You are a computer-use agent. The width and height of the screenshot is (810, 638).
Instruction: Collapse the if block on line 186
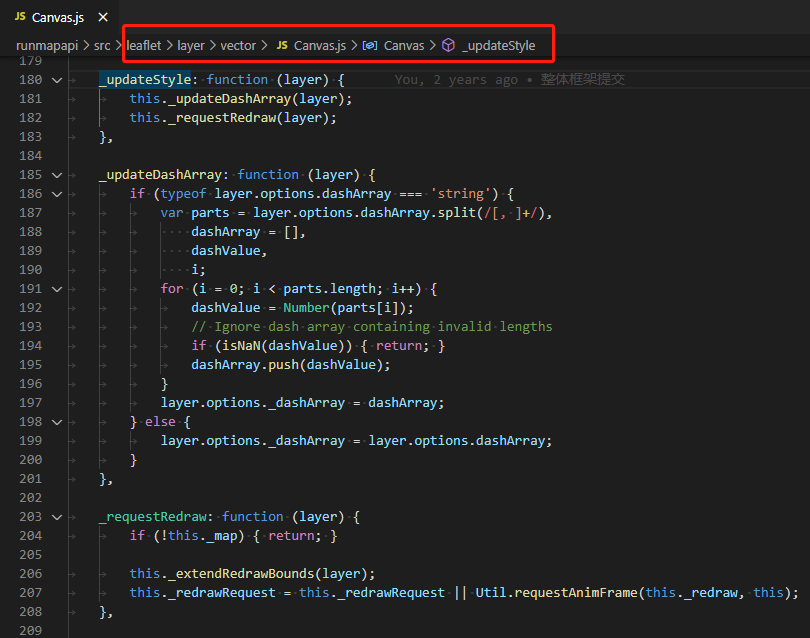57,193
